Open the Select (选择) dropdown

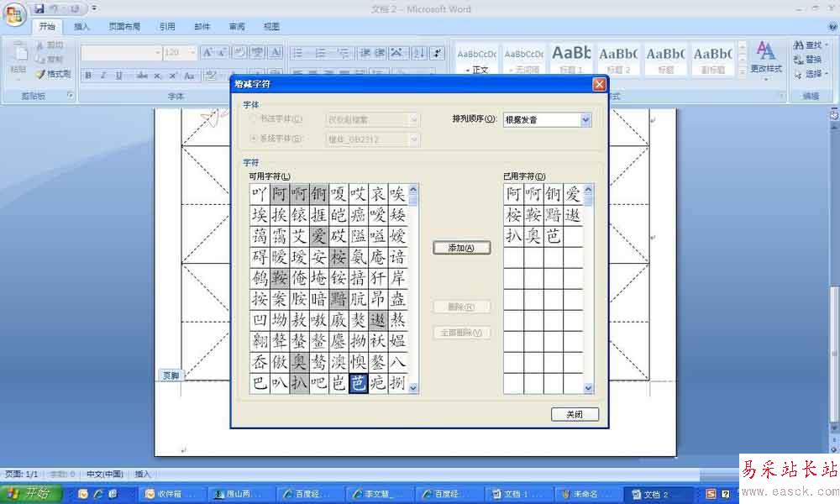pos(811,74)
